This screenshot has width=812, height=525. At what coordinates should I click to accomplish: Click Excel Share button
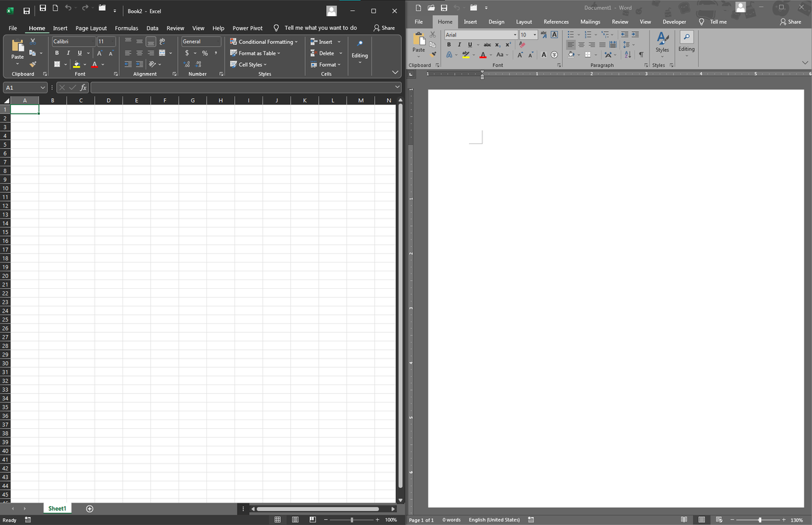click(384, 28)
